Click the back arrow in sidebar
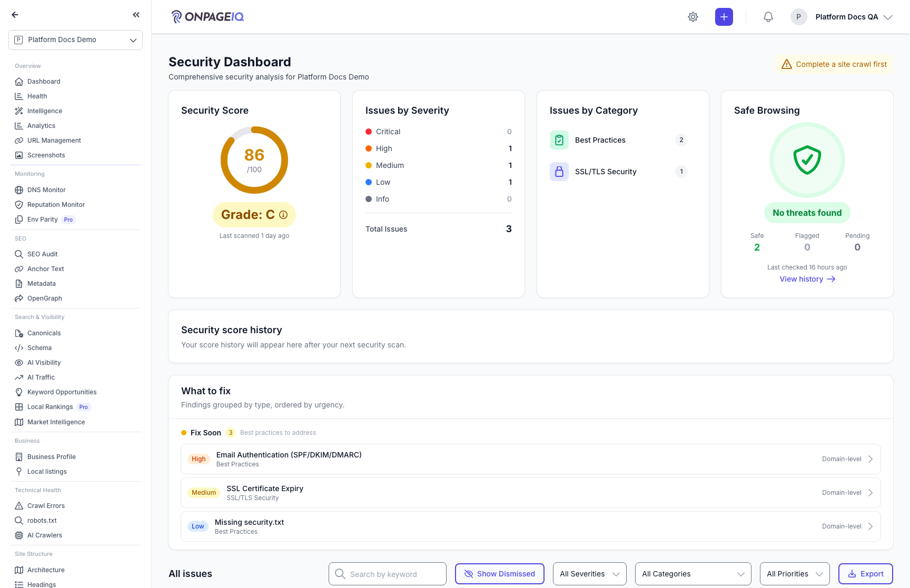The width and height of the screenshot is (910, 588). [x=15, y=15]
